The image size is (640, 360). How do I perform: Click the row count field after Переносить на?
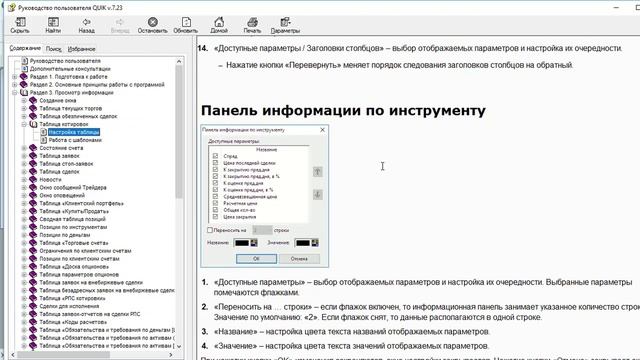[262, 230]
